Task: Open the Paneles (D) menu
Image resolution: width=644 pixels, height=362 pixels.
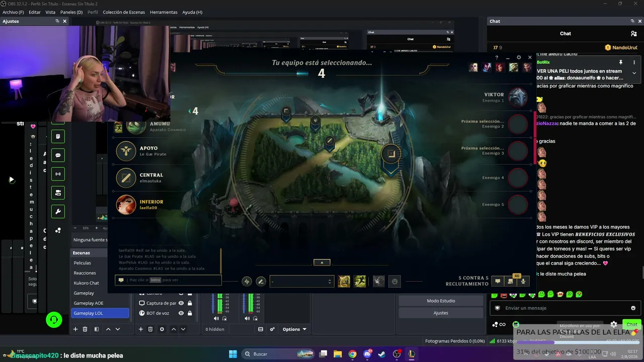Action: tap(71, 12)
